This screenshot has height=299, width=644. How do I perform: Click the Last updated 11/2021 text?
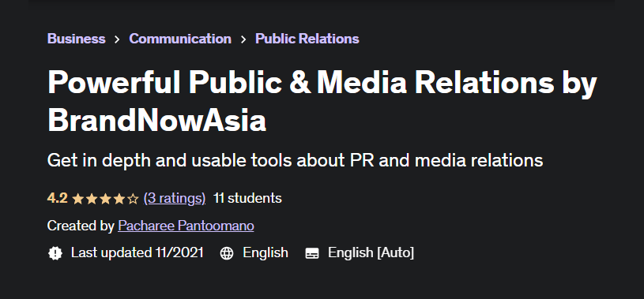pos(137,252)
